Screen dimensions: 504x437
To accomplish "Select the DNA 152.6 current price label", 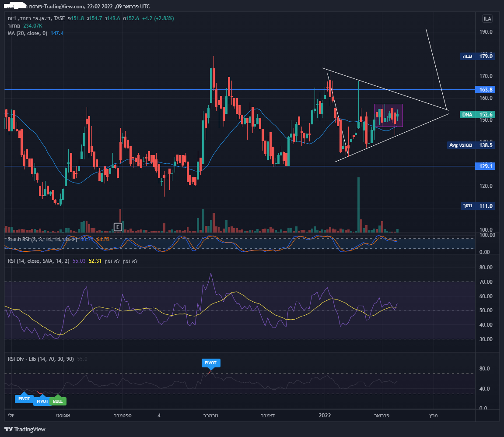I will tap(478, 115).
